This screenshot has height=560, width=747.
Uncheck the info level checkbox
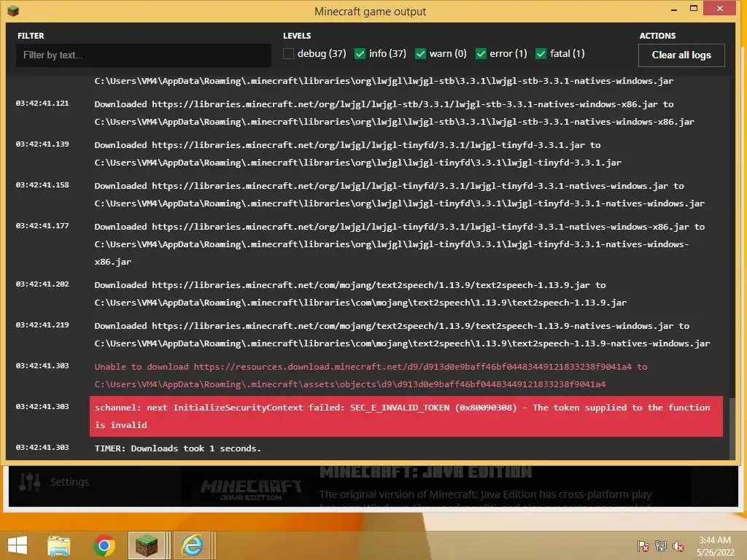click(x=360, y=54)
